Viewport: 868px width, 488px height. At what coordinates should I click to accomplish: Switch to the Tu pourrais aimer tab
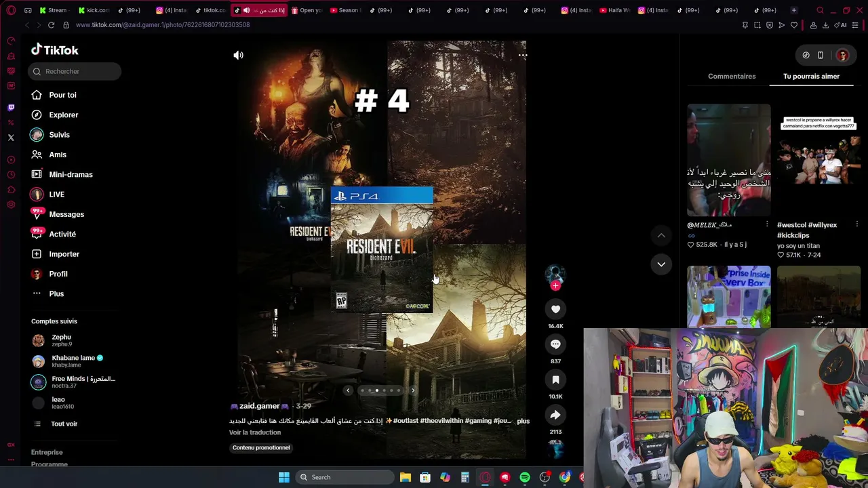point(811,77)
